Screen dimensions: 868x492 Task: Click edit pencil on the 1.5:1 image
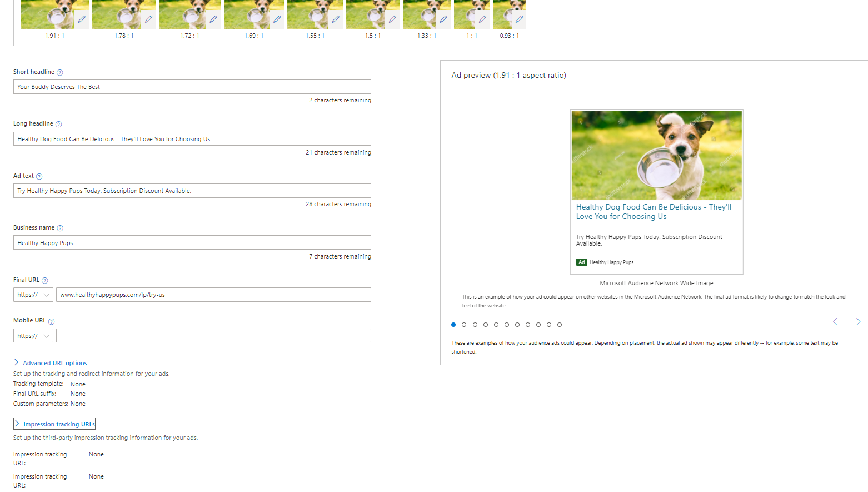[392, 19]
